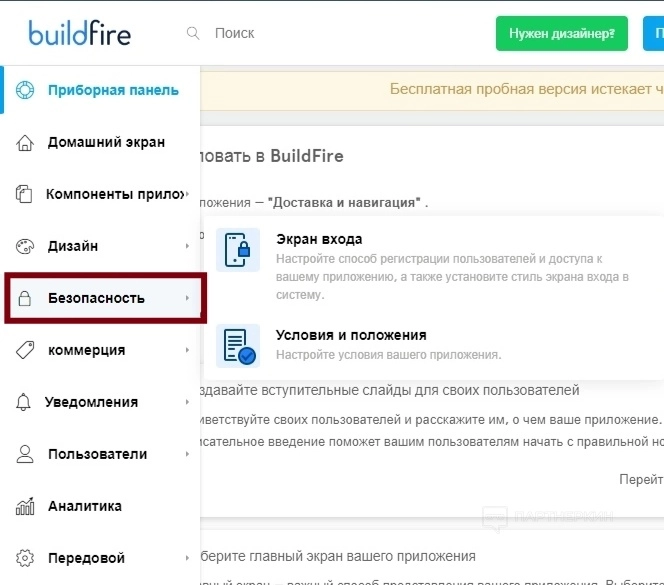Click the Передовой gear icon
This screenshot has width=664, height=585.
tap(26, 558)
